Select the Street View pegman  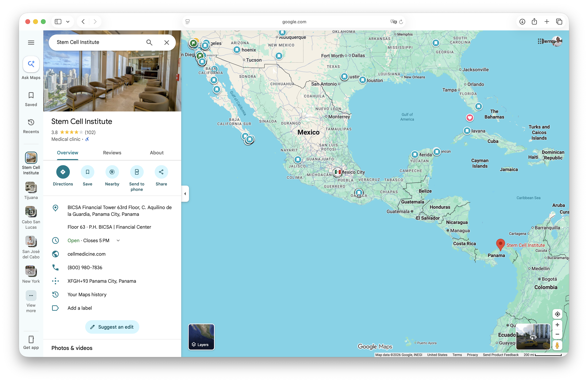tap(557, 345)
